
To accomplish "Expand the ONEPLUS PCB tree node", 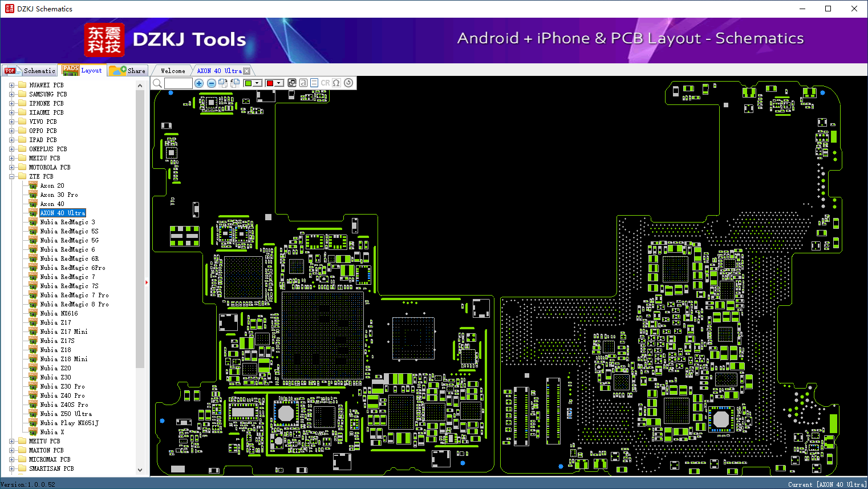I will click(x=12, y=149).
